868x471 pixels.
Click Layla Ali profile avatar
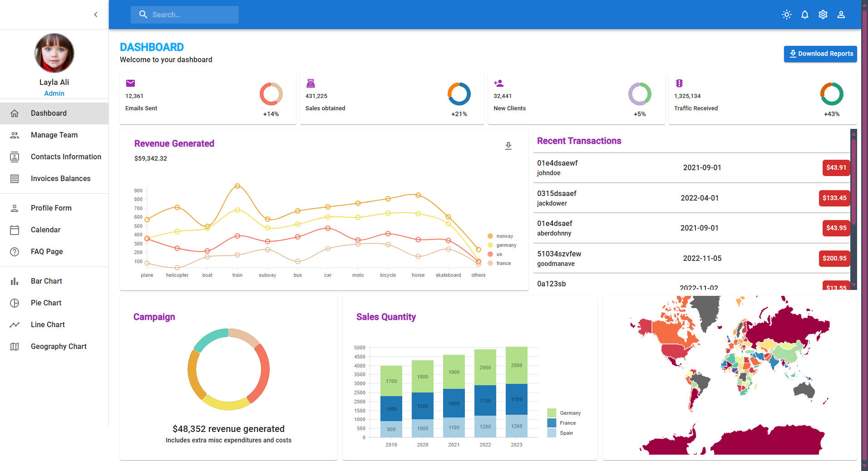54,53
